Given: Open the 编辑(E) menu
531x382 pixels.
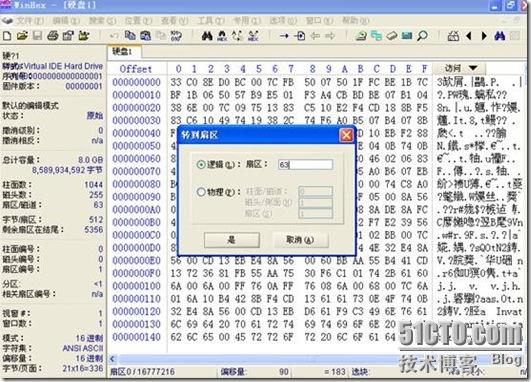Looking at the screenshot, I should point(66,21).
